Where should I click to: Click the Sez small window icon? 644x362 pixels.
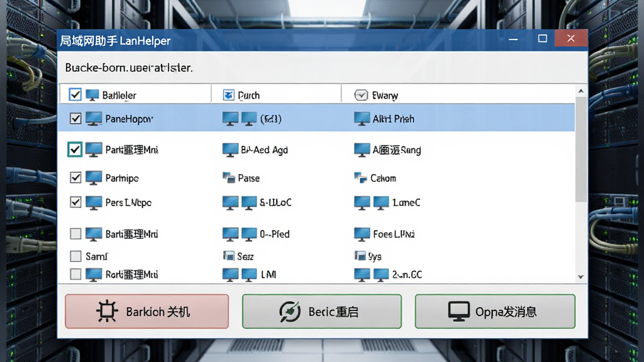228,256
